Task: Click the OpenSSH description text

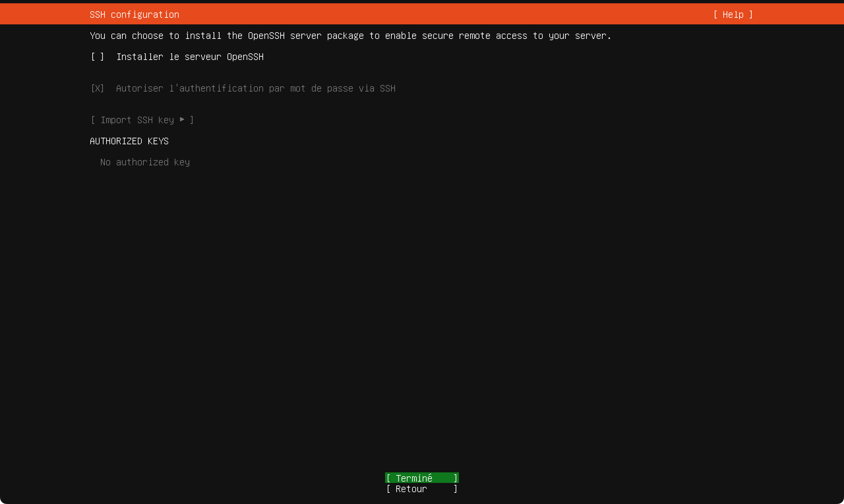Action: coord(350,36)
